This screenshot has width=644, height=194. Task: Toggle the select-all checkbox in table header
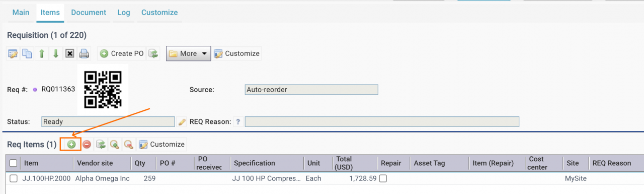point(14,163)
